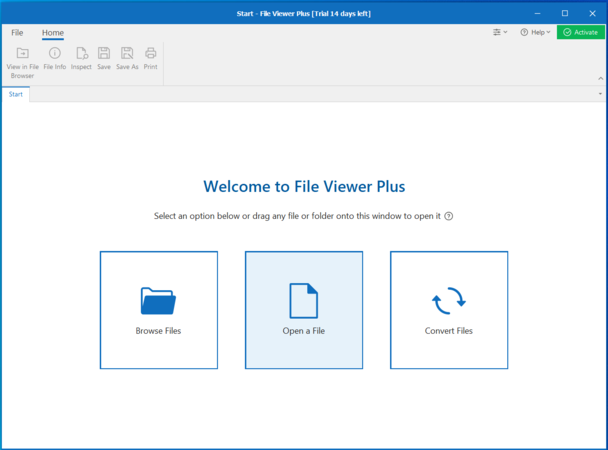Open File Info from the ribbon
Image resolution: width=608 pixels, height=450 pixels.
pos(55,58)
